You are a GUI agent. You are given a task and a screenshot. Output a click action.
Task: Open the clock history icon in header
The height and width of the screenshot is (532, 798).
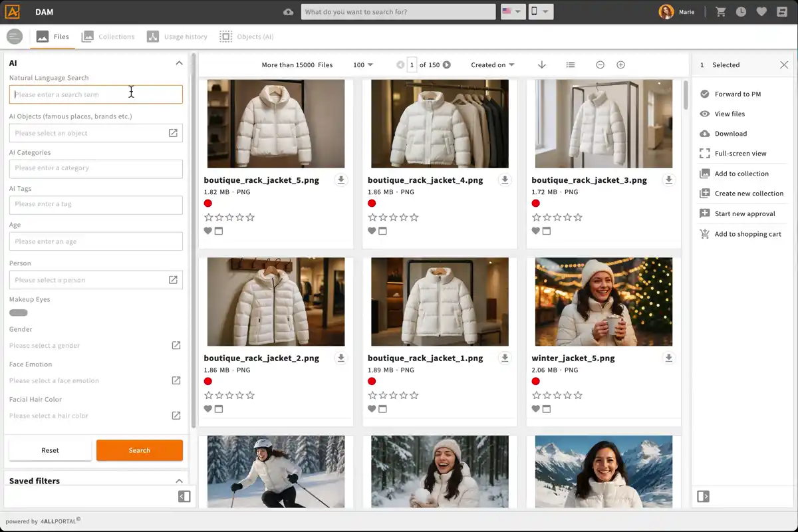pos(741,12)
